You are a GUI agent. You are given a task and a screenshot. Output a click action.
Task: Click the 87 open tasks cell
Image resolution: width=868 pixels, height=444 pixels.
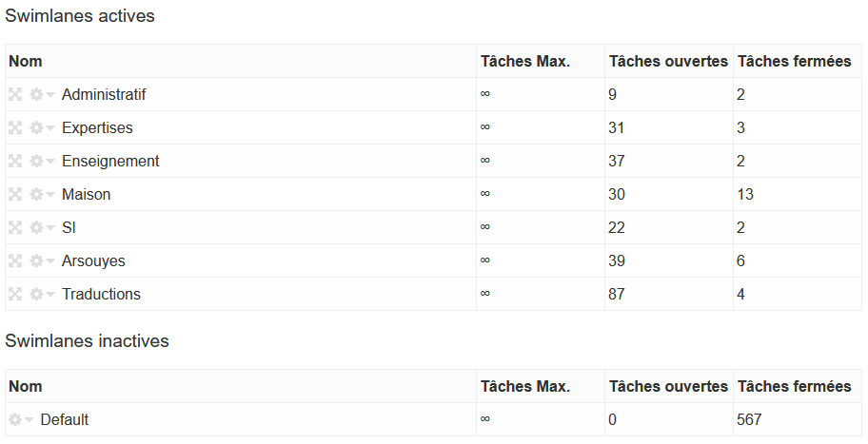pyautogui.click(x=617, y=295)
